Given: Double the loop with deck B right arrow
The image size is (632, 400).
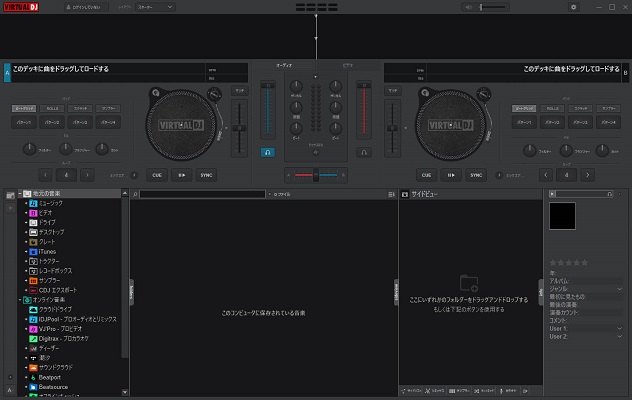Looking at the screenshot, I should 588,175.
